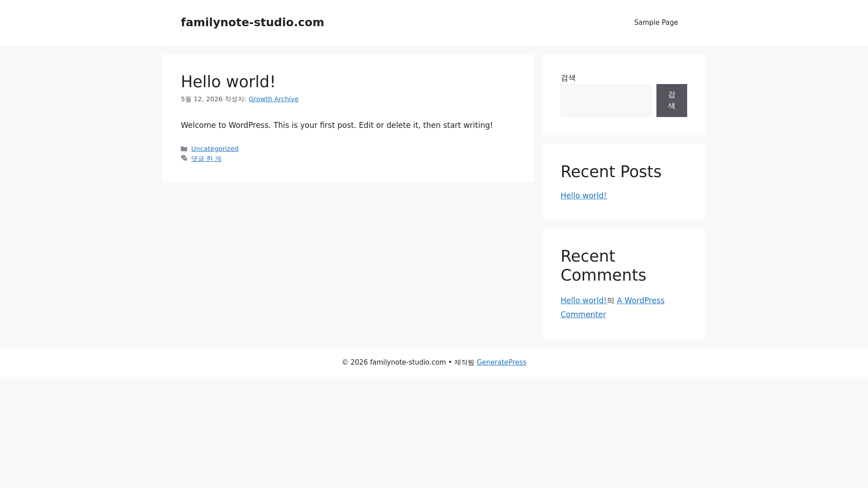This screenshot has width=868, height=488.
Task: Click the comments bubble icon beside 댓글 한 개
Action: click(184, 158)
